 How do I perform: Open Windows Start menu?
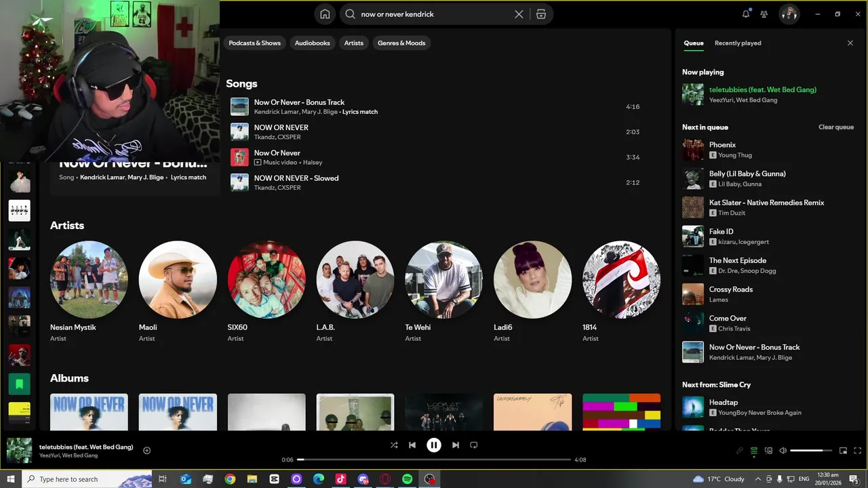click(x=11, y=479)
